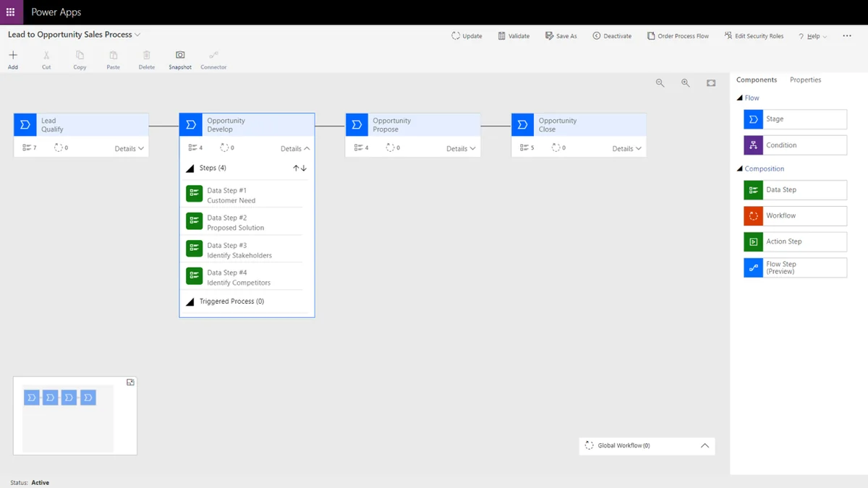The height and width of the screenshot is (488, 868).
Task: Click the zoom out magnifier icon
Action: click(660, 83)
